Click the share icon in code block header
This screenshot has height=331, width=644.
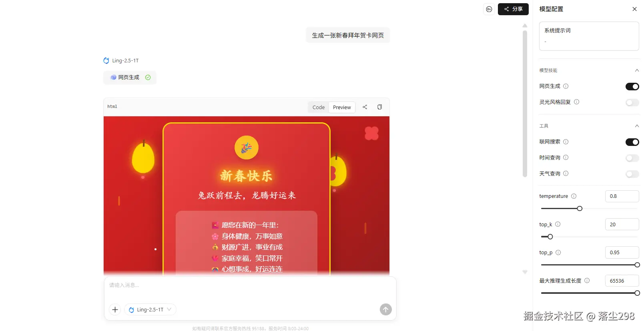[365, 107]
